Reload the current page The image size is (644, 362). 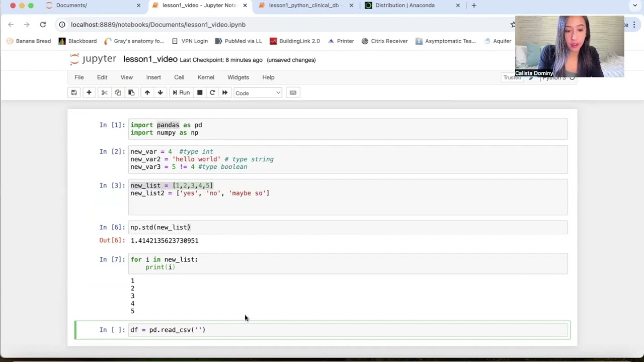(x=43, y=24)
